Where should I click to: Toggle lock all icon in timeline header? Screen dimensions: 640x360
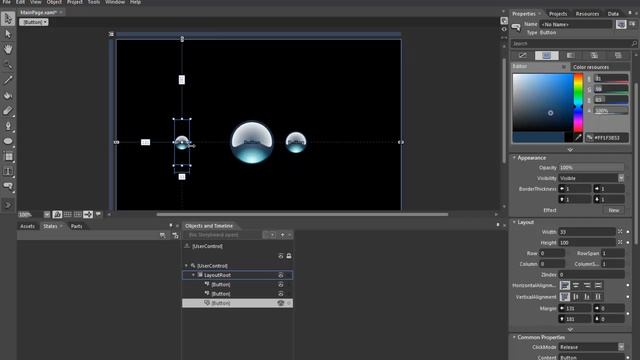point(289,256)
